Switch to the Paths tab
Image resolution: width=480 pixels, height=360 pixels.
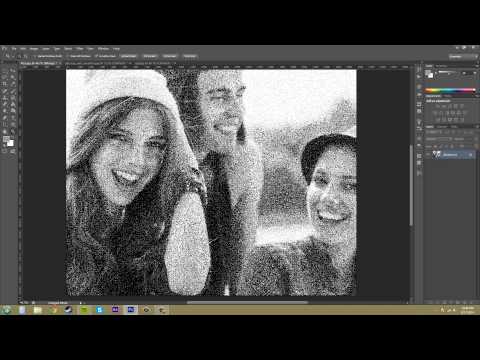453,127
